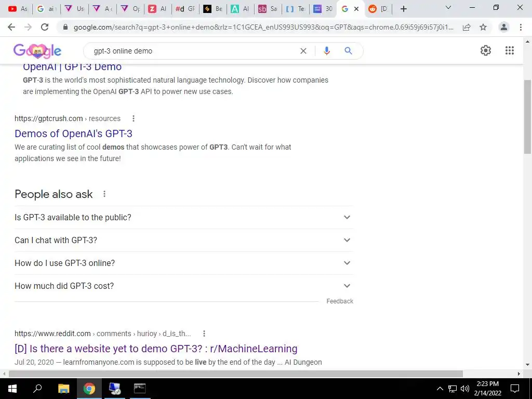532x399 pixels.
Task: Switch to the 'Te' tab
Action: [296, 9]
